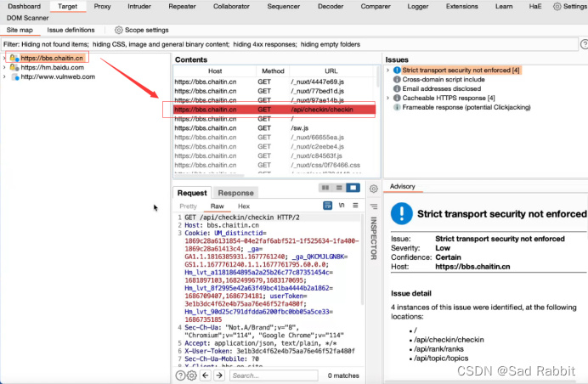Open the Collaborator tab

point(231,7)
